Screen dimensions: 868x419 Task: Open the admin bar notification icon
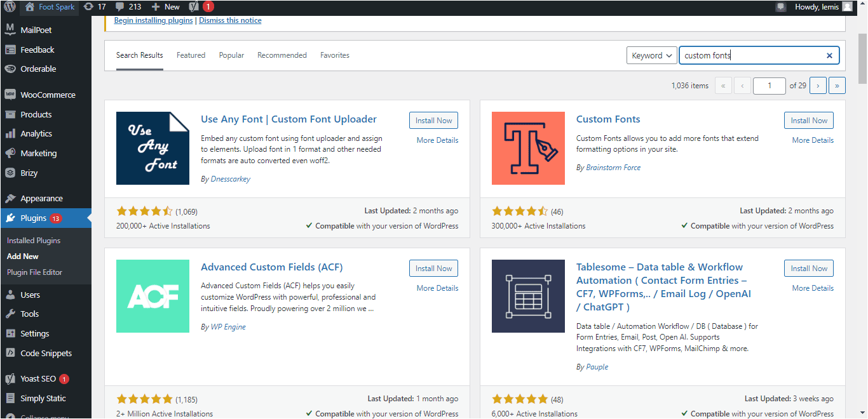(x=781, y=7)
